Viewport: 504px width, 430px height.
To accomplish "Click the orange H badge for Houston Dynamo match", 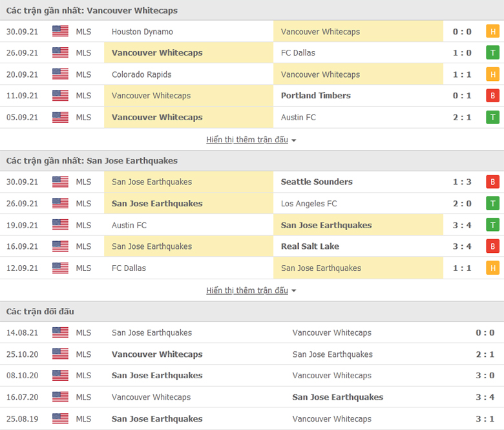I will 492,32.
